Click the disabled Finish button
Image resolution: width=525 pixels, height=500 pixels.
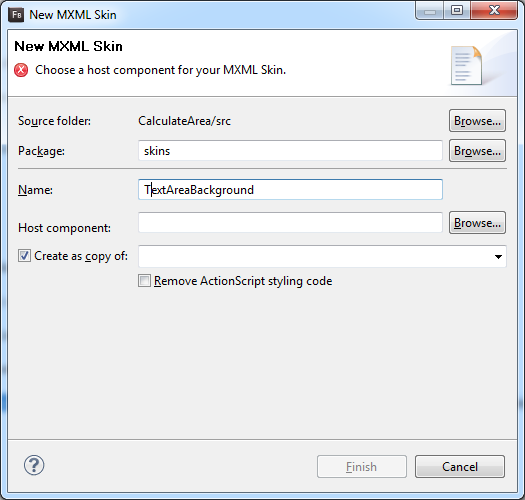pyautogui.click(x=362, y=467)
